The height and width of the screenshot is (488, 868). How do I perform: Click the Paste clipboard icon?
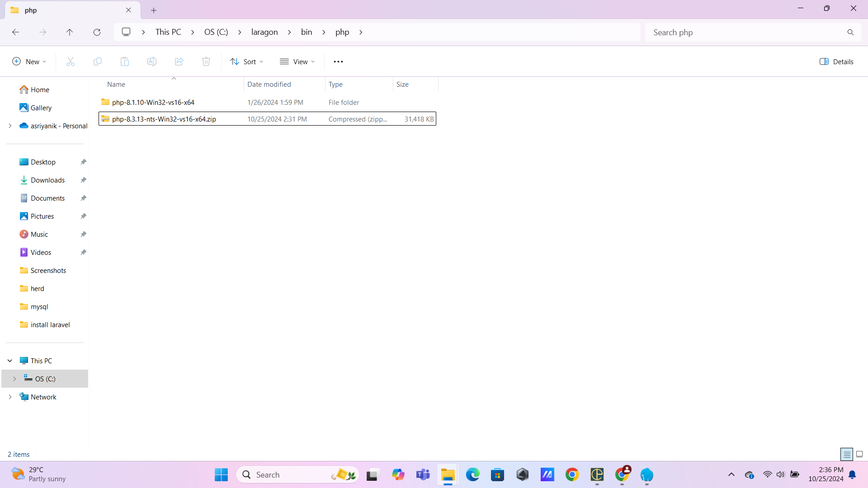pyautogui.click(x=125, y=61)
